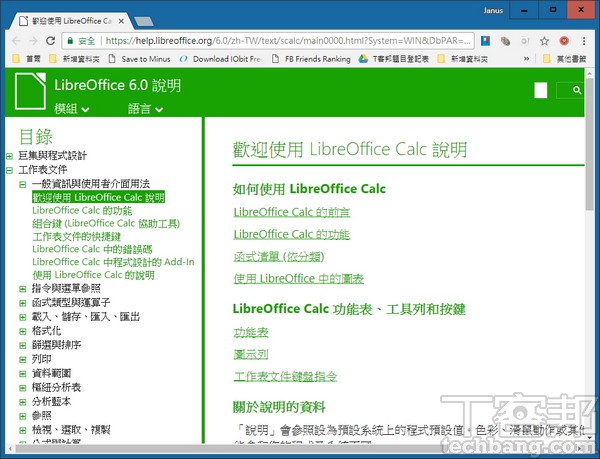
Task: Collapse 一般資訊與使用者介面用法 node
Action: tap(23, 184)
